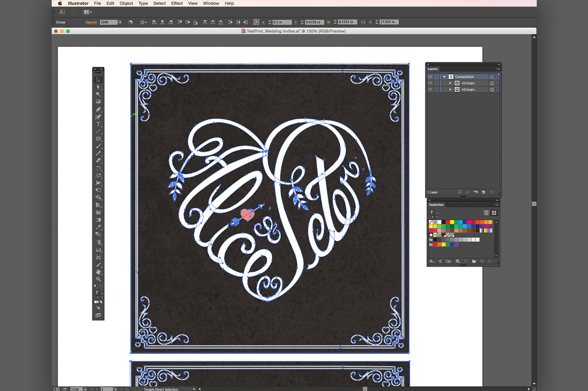The image size is (588, 391).
Task: Click the X position input field
Action: pyautogui.click(x=282, y=22)
